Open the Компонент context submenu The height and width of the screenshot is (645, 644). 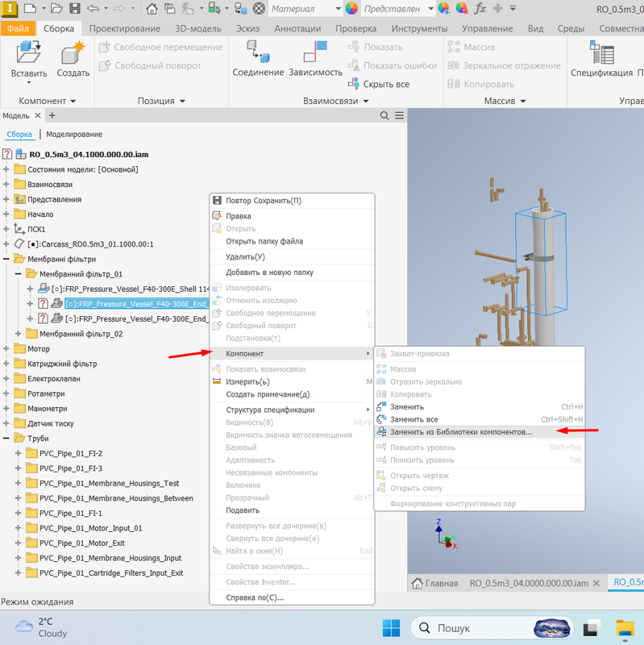coord(292,353)
